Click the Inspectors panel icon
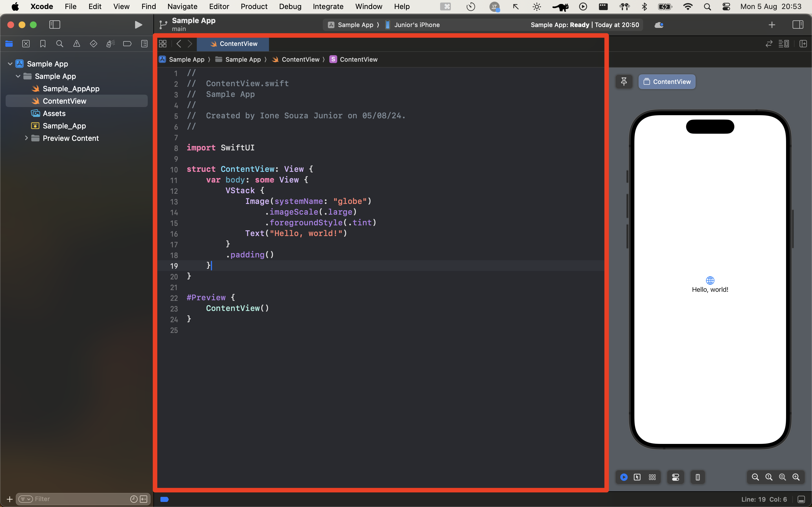 point(797,25)
